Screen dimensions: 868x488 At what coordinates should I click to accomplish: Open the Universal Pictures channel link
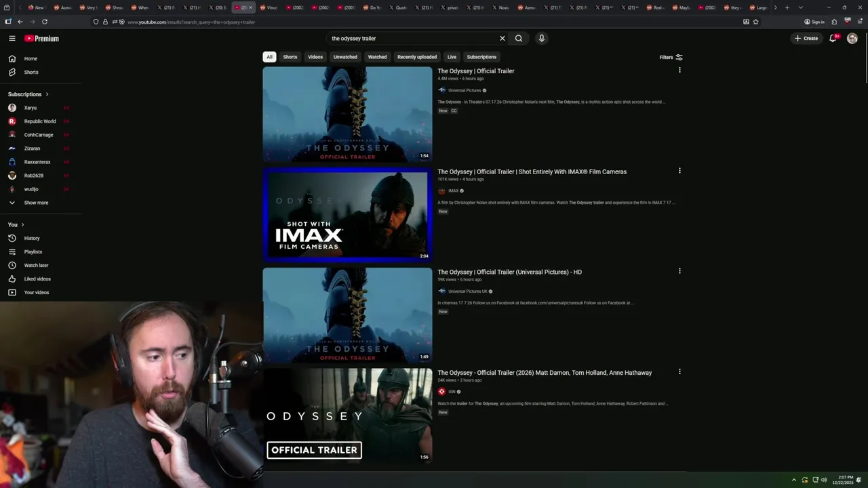click(465, 90)
